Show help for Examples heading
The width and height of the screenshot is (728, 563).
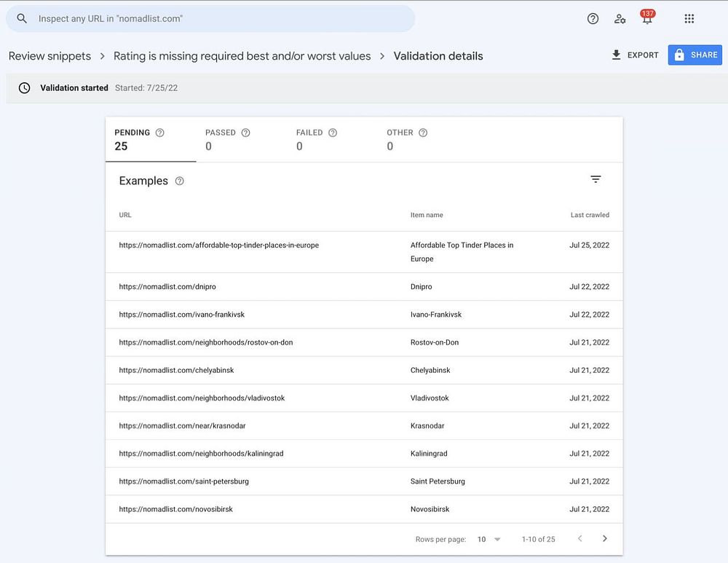pos(180,181)
